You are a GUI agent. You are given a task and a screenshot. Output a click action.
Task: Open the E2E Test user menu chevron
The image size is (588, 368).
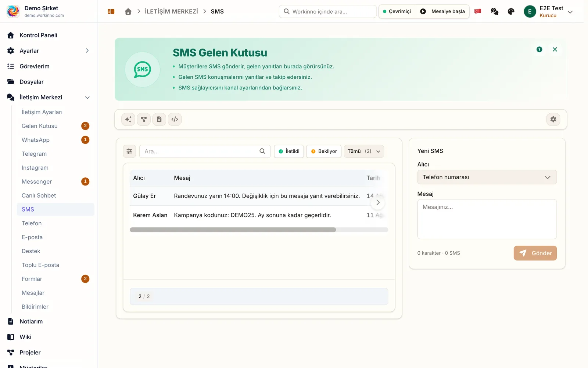(570, 12)
